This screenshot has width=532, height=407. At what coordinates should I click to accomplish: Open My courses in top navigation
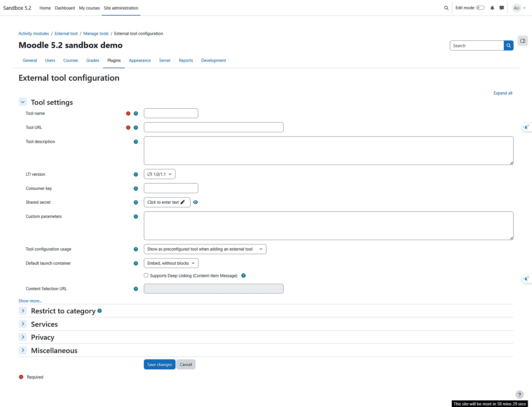pyautogui.click(x=89, y=8)
